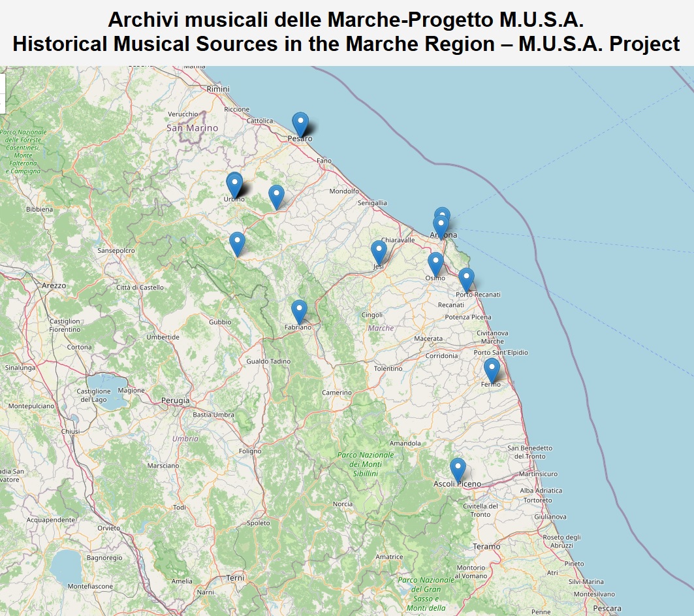Select the map pin over Urbino
The height and width of the screenshot is (616, 694).
click(234, 185)
